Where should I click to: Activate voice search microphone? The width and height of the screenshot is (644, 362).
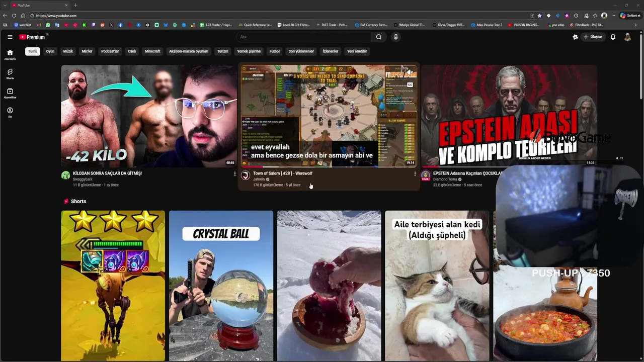coord(396,37)
